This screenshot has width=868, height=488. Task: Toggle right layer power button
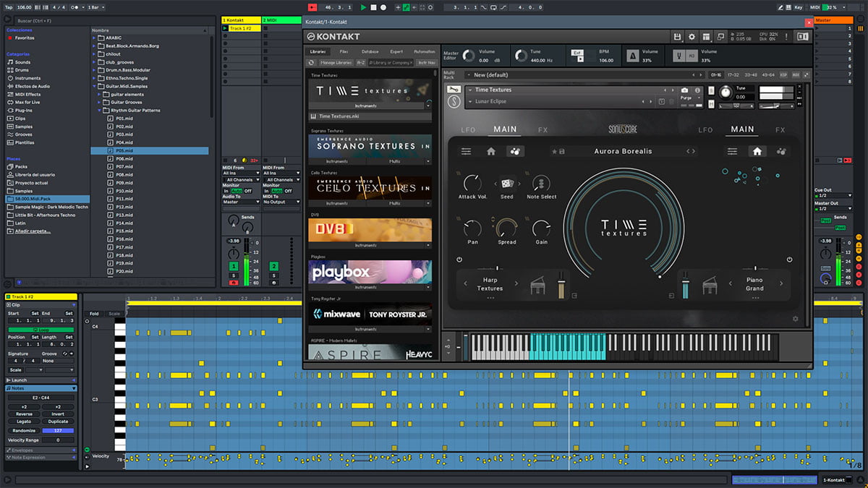tap(788, 260)
